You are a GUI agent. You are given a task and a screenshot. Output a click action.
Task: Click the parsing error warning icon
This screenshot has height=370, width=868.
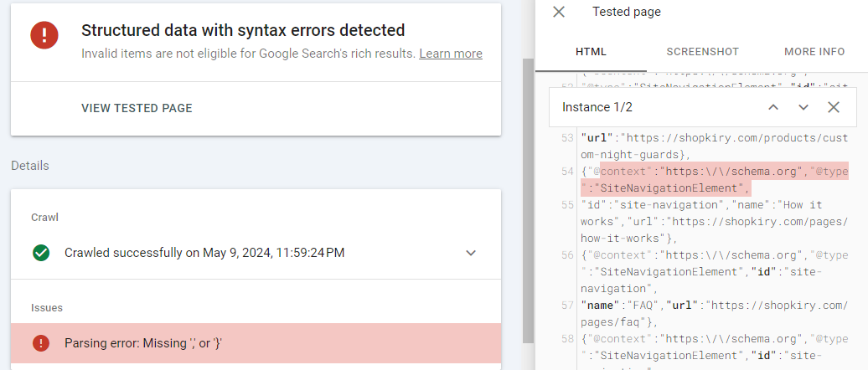(x=40, y=344)
